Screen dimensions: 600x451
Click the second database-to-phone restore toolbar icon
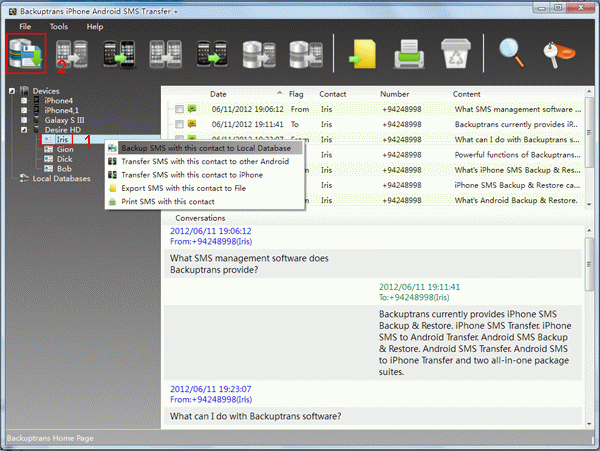click(306, 54)
